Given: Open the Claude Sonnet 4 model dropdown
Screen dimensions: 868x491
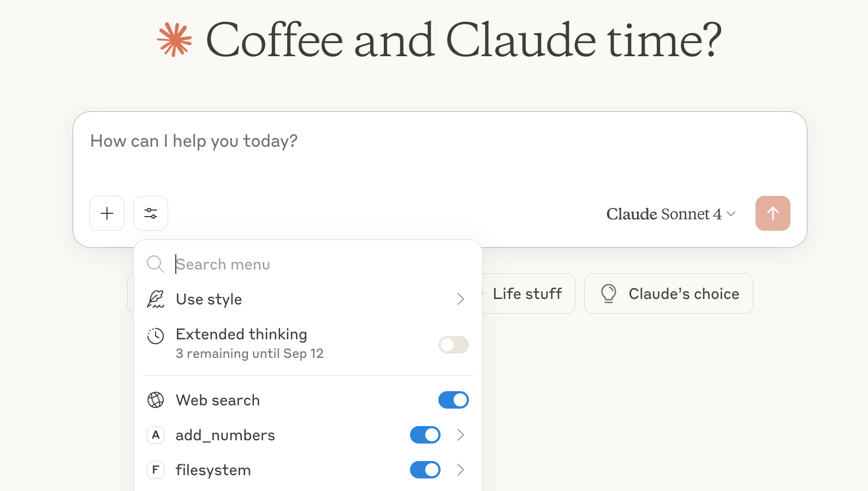Looking at the screenshot, I should click(x=671, y=214).
